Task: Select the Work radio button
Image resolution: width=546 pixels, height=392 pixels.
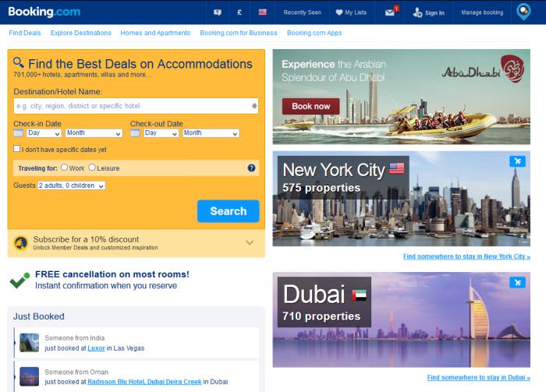Action: pyautogui.click(x=64, y=168)
